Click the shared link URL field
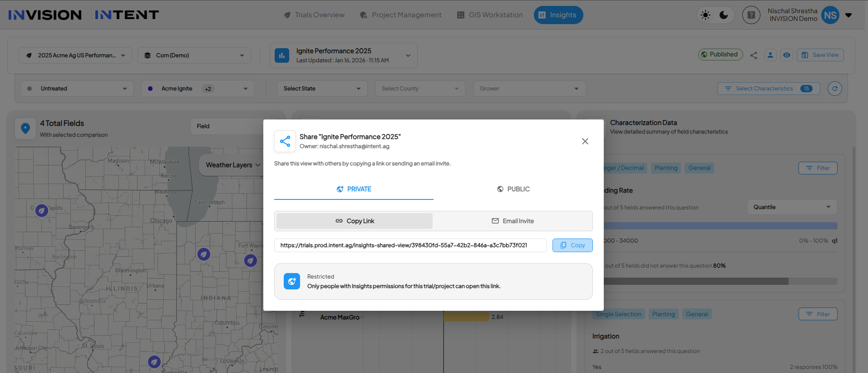The image size is (868, 373). tap(410, 245)
